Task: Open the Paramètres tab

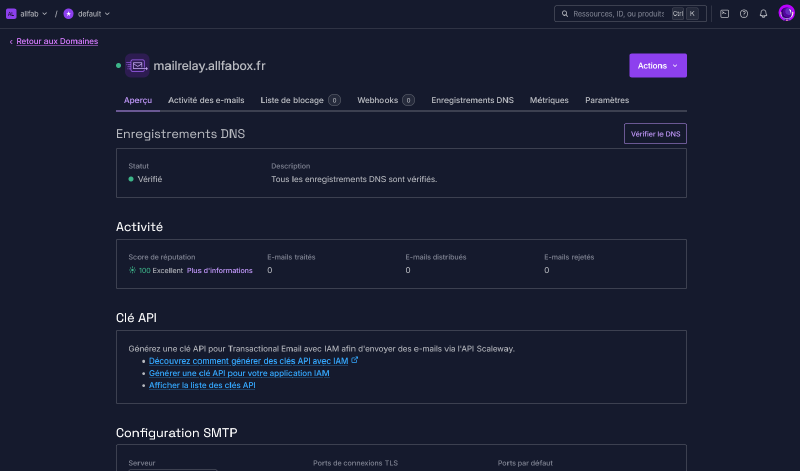Action: (607, 100)
